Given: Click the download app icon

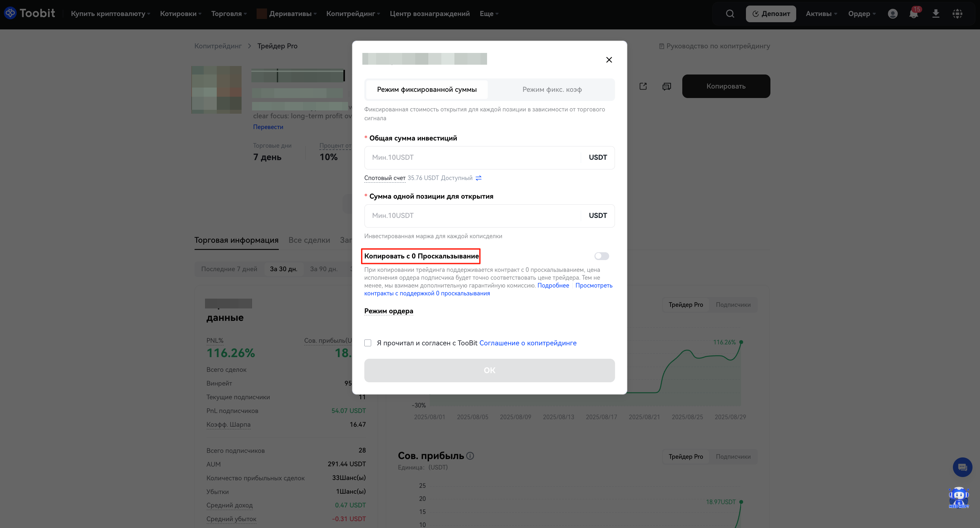Looking at the screenshot, I should pos(936,14).
